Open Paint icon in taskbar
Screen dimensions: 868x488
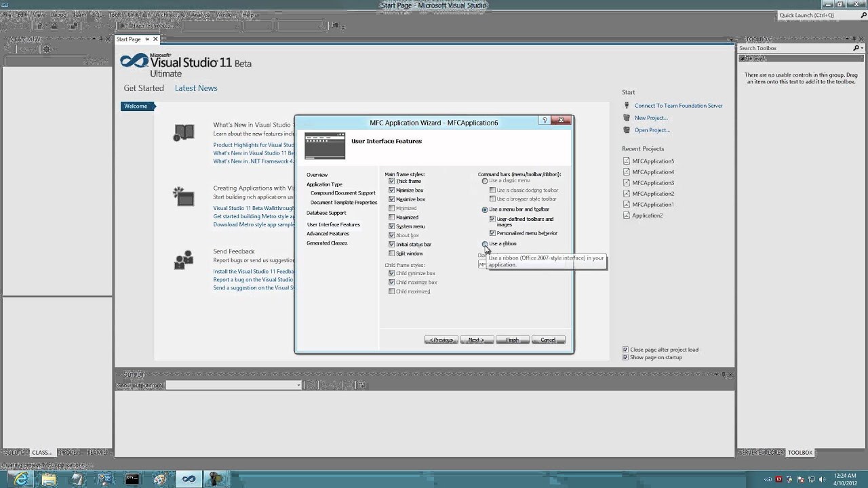pos(160,479)
